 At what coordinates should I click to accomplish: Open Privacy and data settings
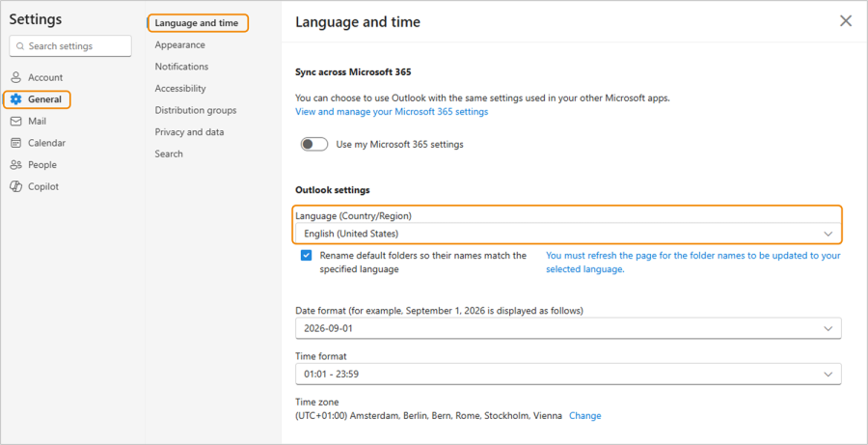click(189, 132)
